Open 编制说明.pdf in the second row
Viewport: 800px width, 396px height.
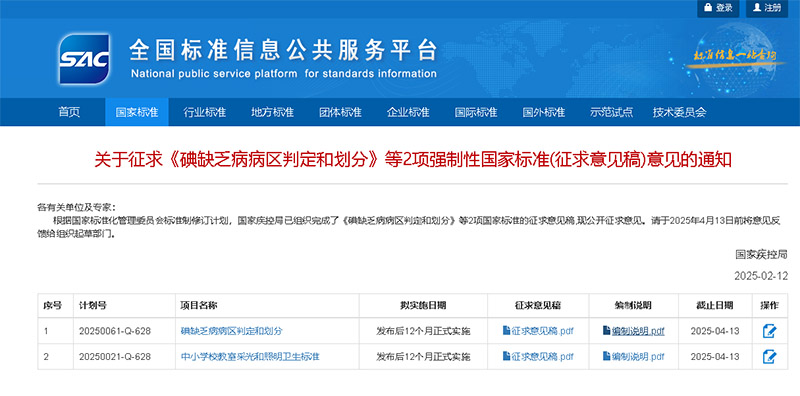tap(633, 356)
